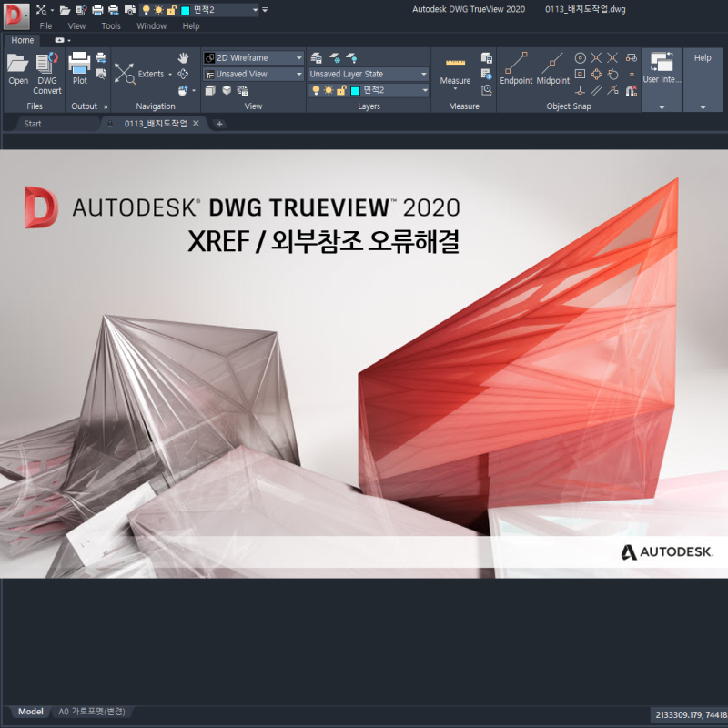Open Plot Preview icon in Output panel
Image resolution: width=728 pixels, height=728 pixels.
(101, 74)
